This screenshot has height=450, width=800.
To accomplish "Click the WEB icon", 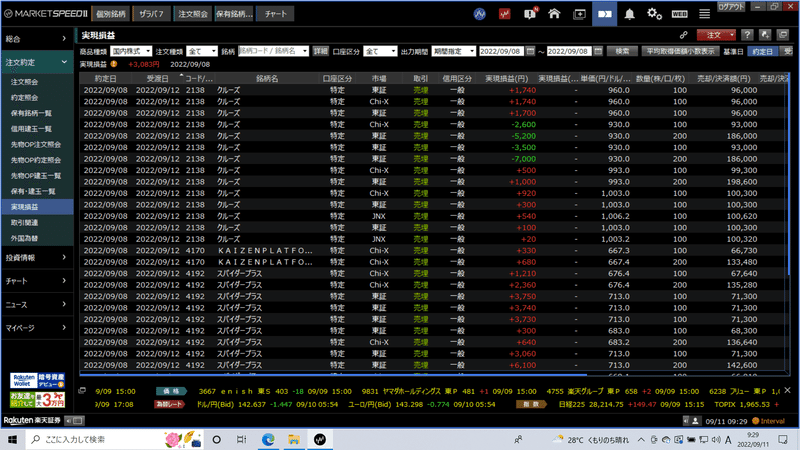I will click(x=680, y=14).
